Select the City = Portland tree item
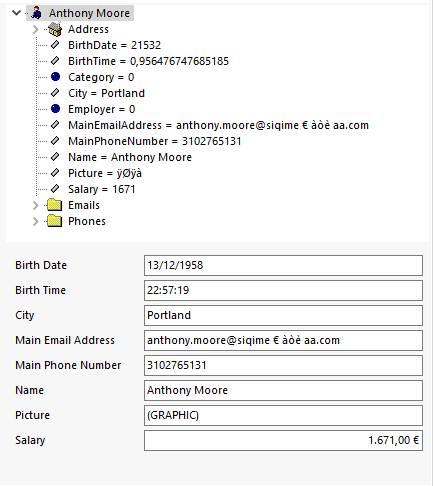Screen dimensions: 433x486 pyautogui.click(x=106, y=93)
